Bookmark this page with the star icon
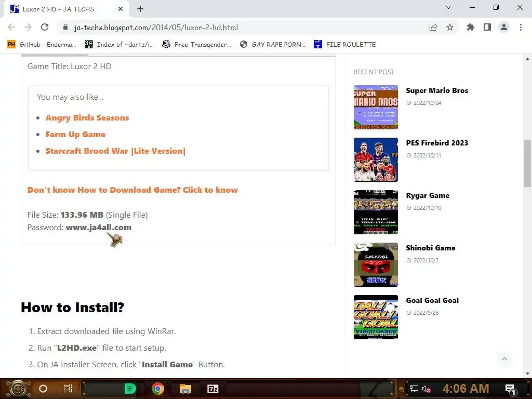Viewport: 532px width, 399px height. (450, 28)
